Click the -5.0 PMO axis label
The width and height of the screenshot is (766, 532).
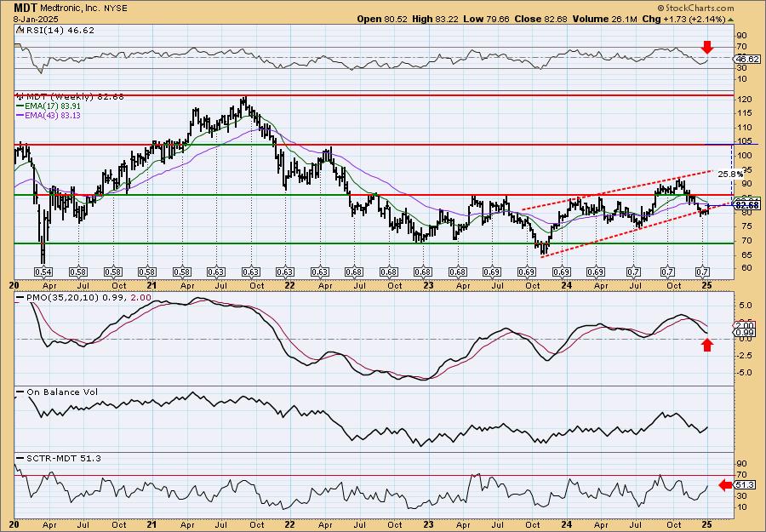click(745, 372)
